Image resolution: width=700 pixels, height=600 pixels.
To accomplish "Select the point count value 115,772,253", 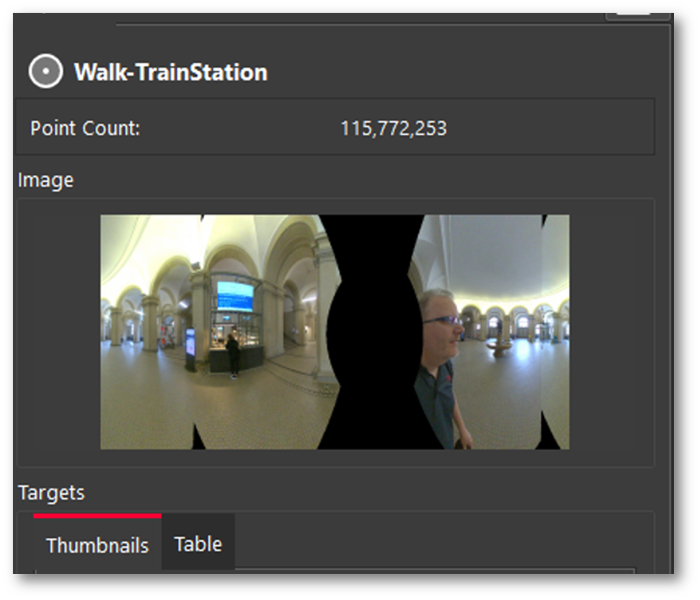I will pyautogui.click(x=393, y=128).
